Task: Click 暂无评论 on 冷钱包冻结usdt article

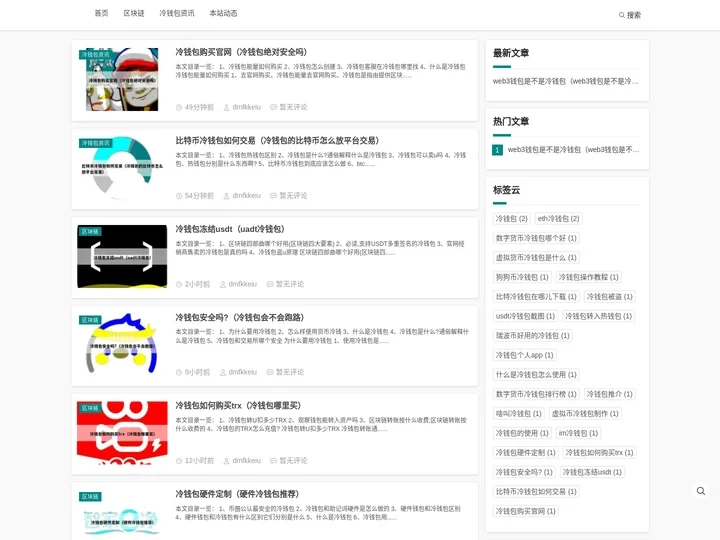Action: tap(290, 284)
